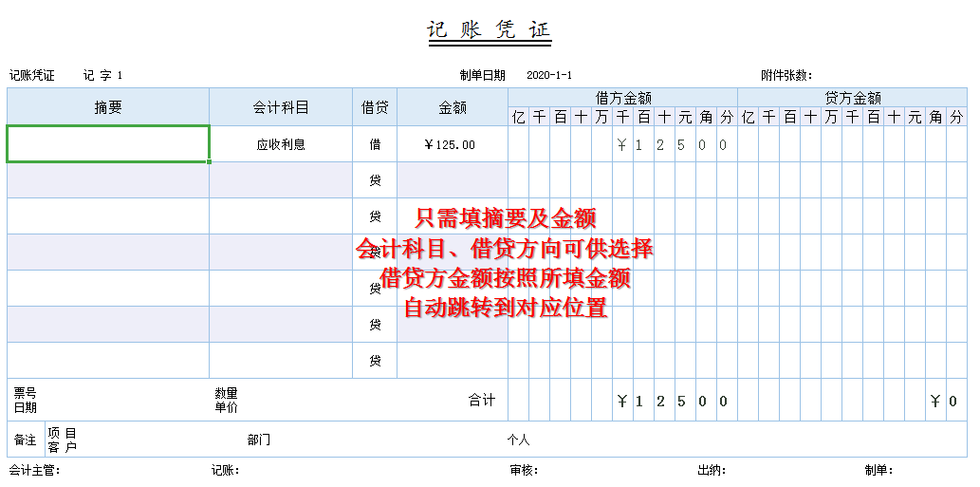Click the 记 字 1 voucher number

point(102,76)
